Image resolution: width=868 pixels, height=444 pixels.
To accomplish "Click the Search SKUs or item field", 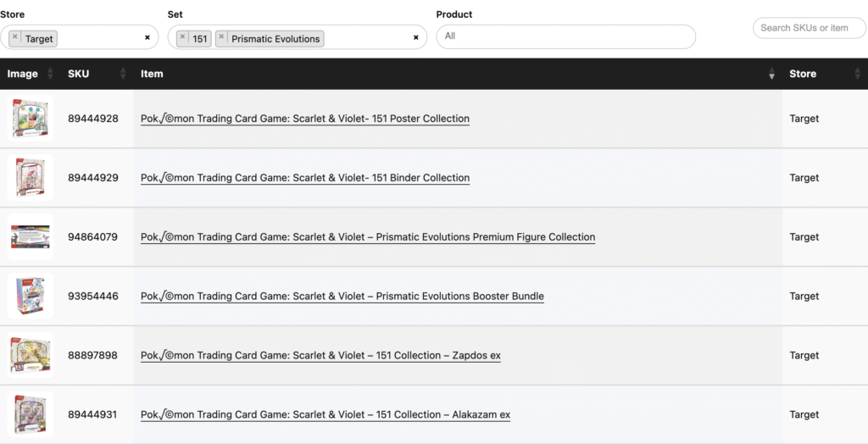I will 809,28.
